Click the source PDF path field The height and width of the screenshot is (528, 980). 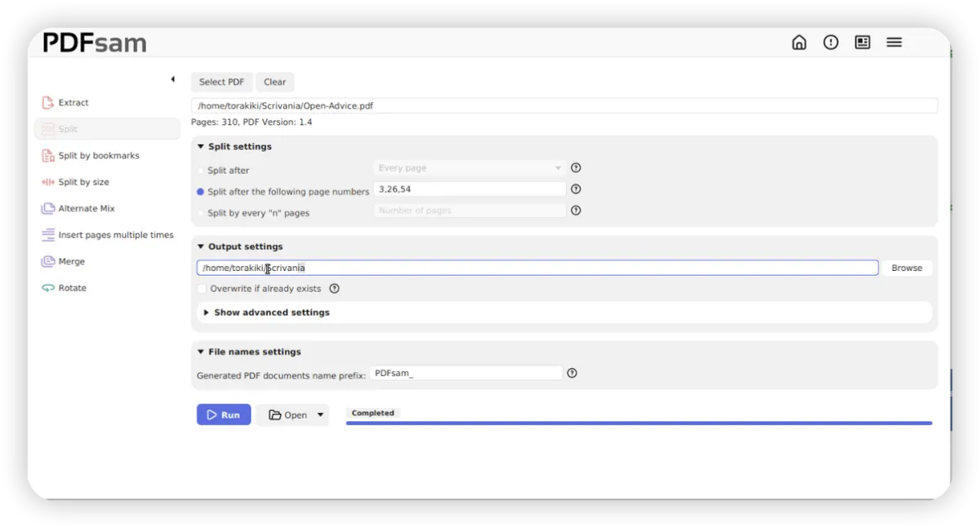[564, 106]
